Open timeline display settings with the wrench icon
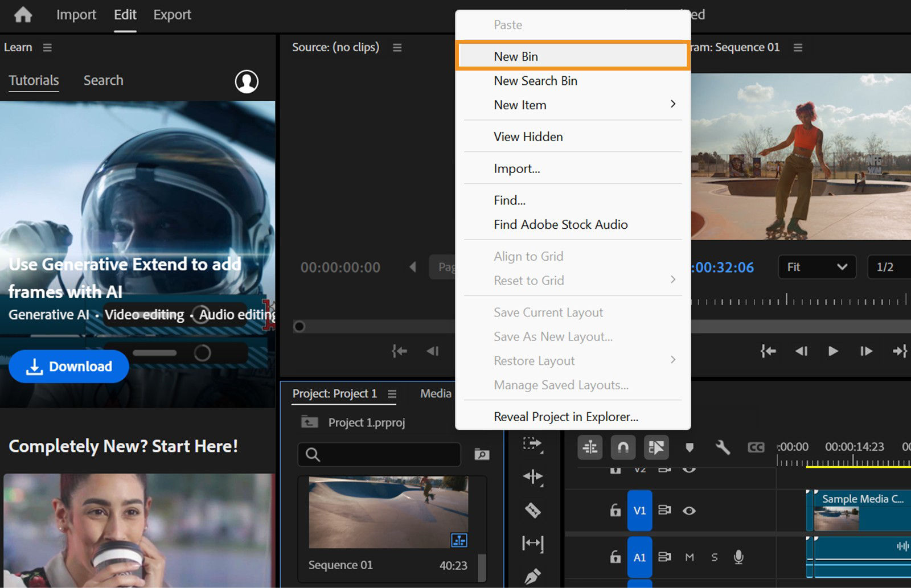The height and width of the screenshot is (588, 911). point(723,447)
